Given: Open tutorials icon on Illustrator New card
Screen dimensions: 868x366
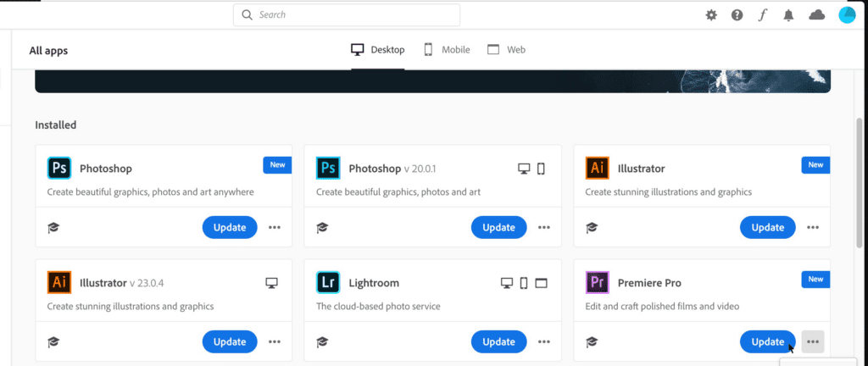Looking at the screenshot, I should coord(592,227).
